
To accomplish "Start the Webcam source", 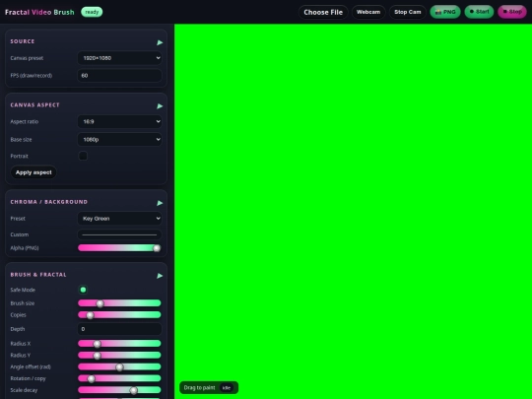I will [x=368, y=12].
